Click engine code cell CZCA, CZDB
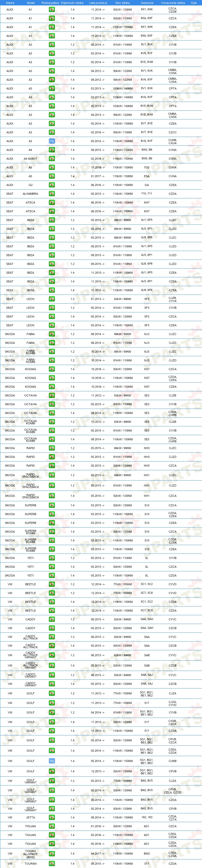 173,10
